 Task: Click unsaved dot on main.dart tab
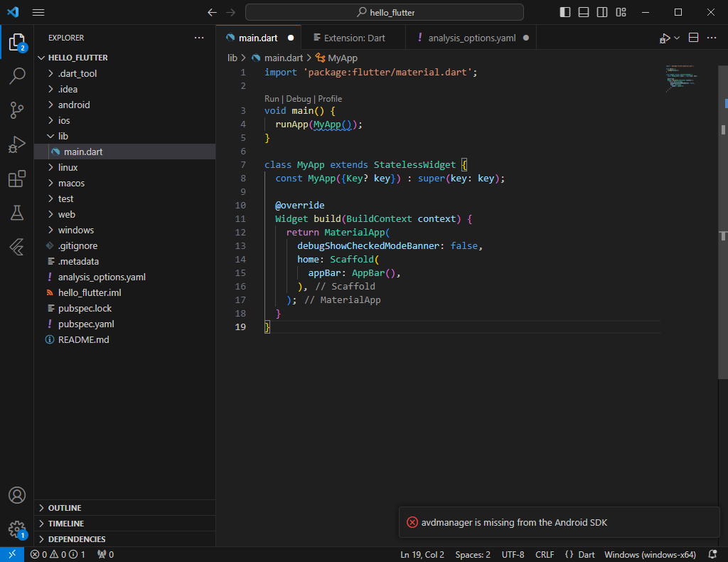tap(291, 38)
